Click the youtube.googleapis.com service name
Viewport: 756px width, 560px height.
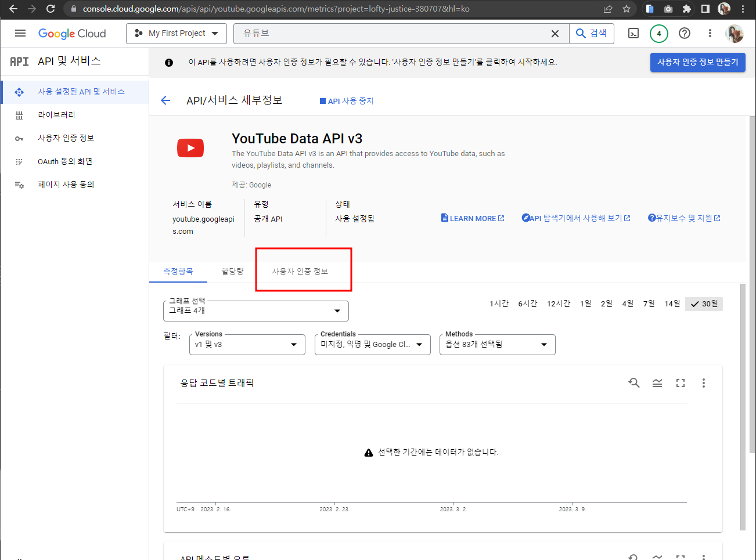pyautogui.click(x=203, y=225)
